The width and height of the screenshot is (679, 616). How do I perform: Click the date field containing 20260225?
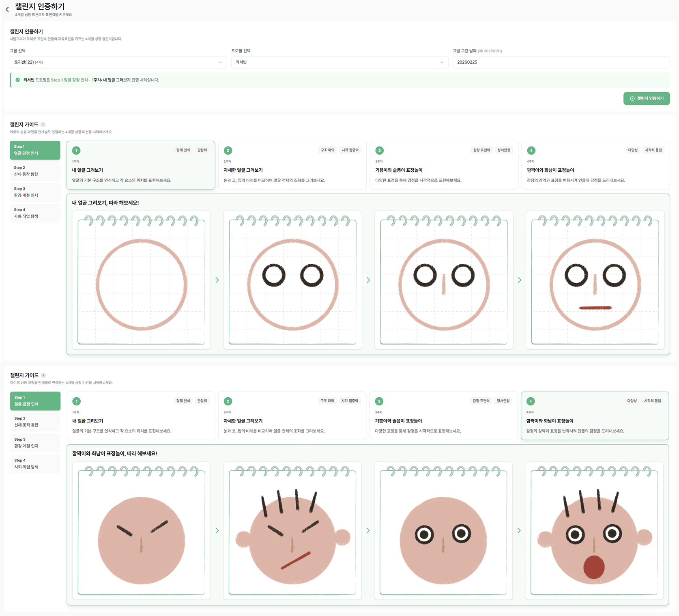pos(561,62)
